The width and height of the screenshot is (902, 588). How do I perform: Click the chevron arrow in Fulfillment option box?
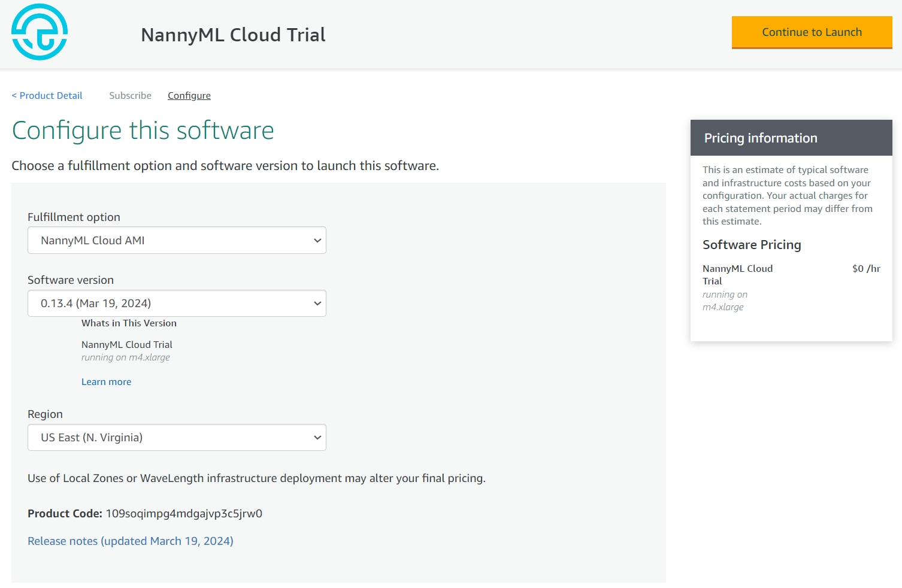pyautogui.click(x=317, y=241)
